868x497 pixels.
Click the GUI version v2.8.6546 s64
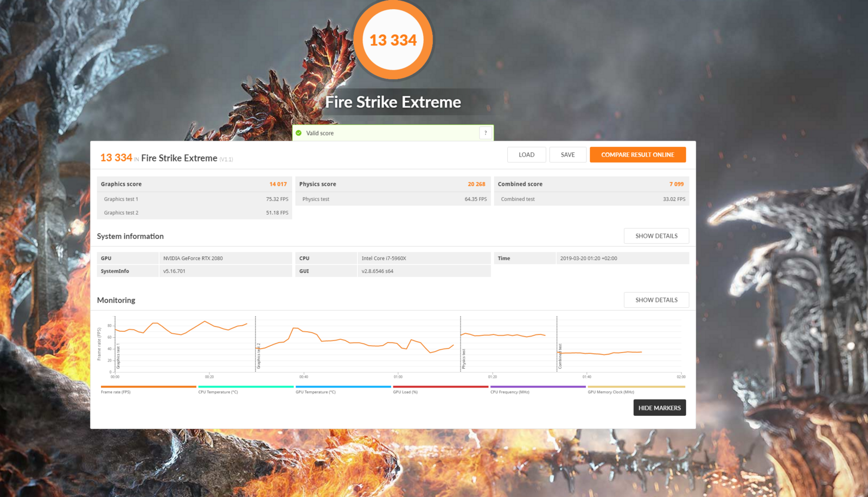(378, 271)
